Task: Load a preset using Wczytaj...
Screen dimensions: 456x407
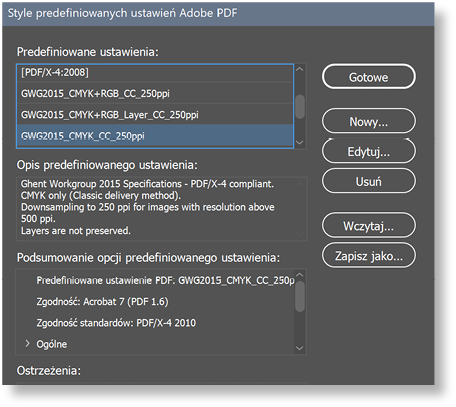Action: pos(369,226)
